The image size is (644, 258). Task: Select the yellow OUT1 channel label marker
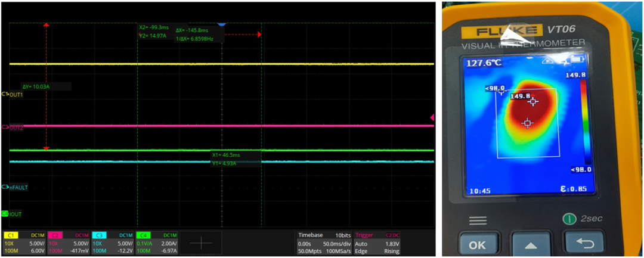(13, 94)
